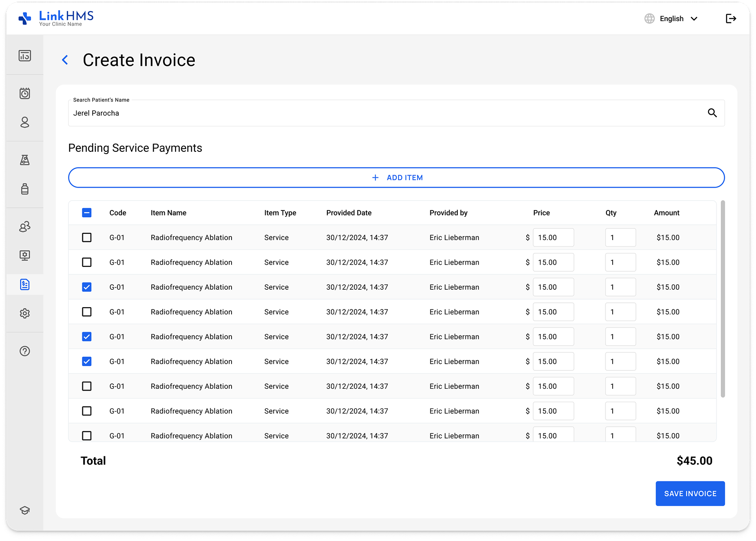Log out using the exit icon
This screenshot has height=541, width=756.
(x=730, y=18)
